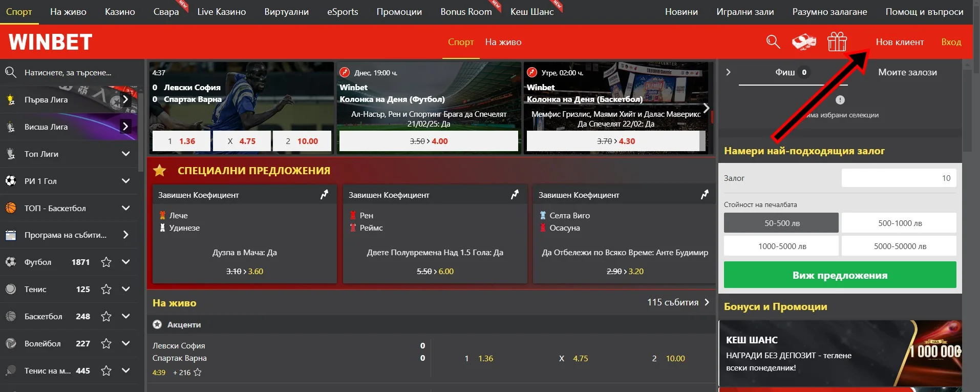The height and width of the screenshot is (392, 980).
Task: Click the tennis ball icon beside Тенис
Action: (x=11, y=289)
